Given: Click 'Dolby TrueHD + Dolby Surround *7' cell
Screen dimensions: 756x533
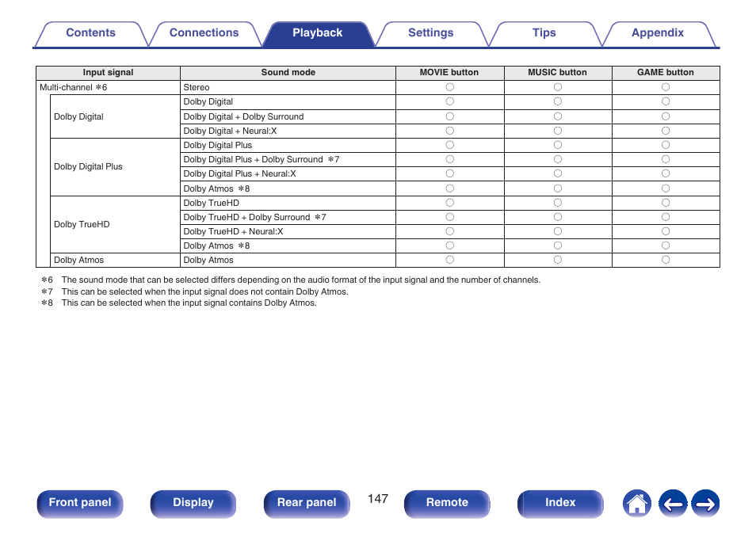Looking at the screenshot, I should (x=288, y=217).
